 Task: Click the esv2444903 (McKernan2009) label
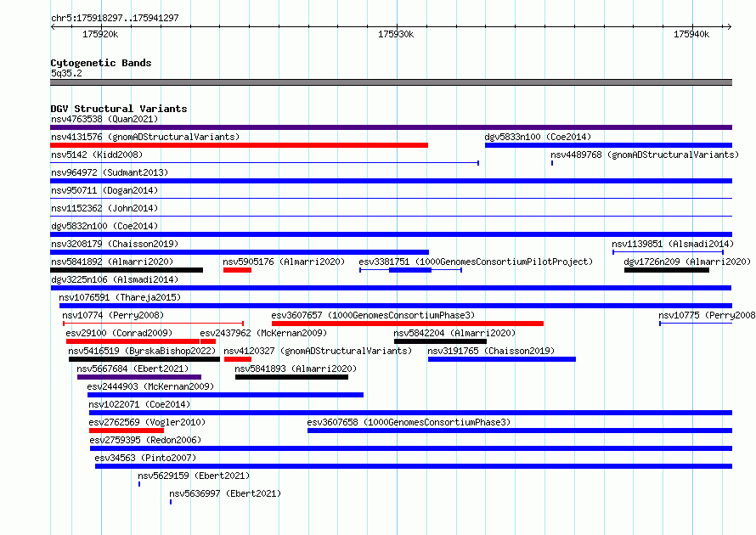(x=150, y=386)
